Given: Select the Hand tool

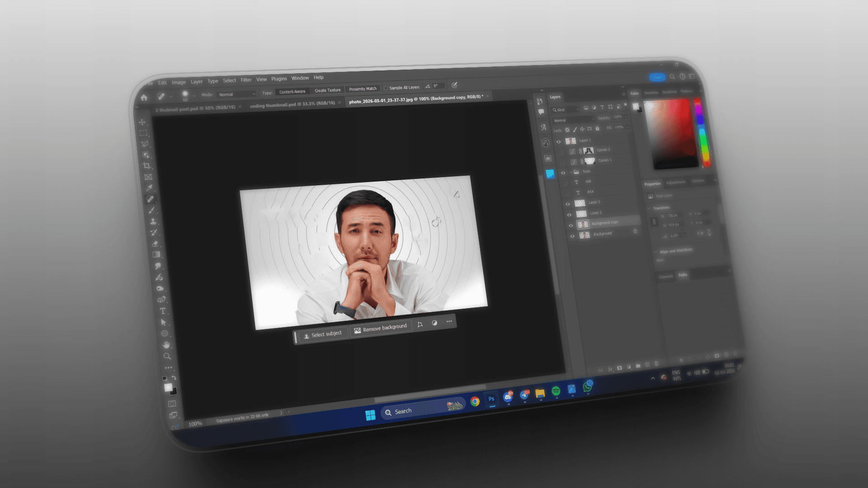Looking at the screenshot, I should point(166,345).
